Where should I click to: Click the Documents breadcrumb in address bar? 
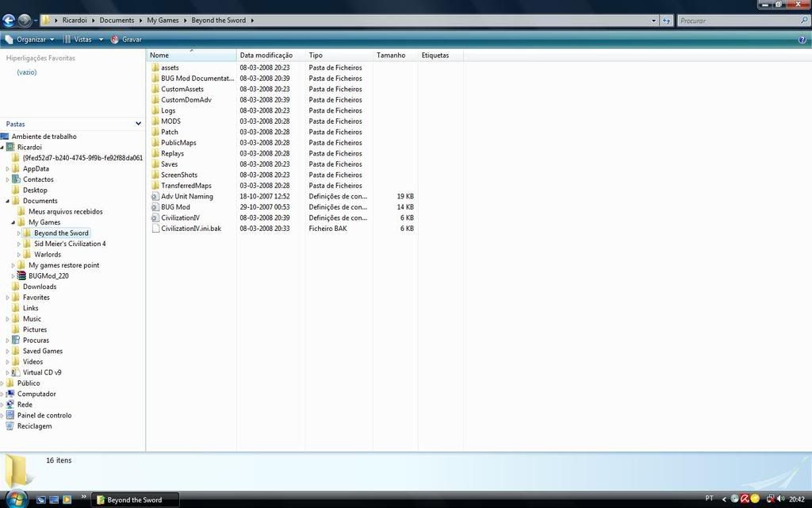point(117,20)
